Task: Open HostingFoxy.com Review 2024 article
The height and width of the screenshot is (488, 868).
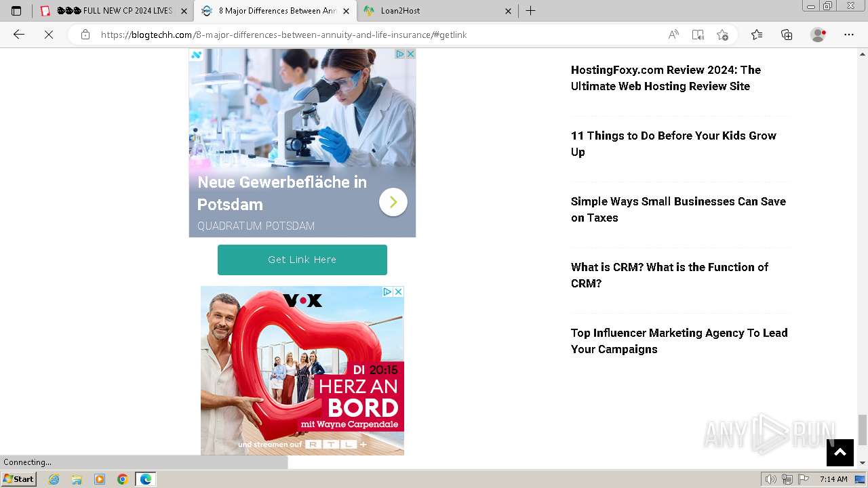Action: [666, 78]
